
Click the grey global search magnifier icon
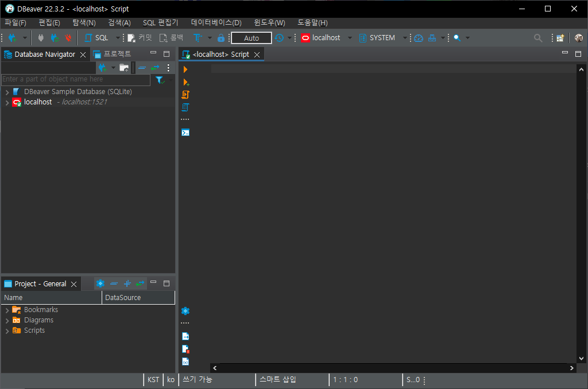(x=538, y=38)
